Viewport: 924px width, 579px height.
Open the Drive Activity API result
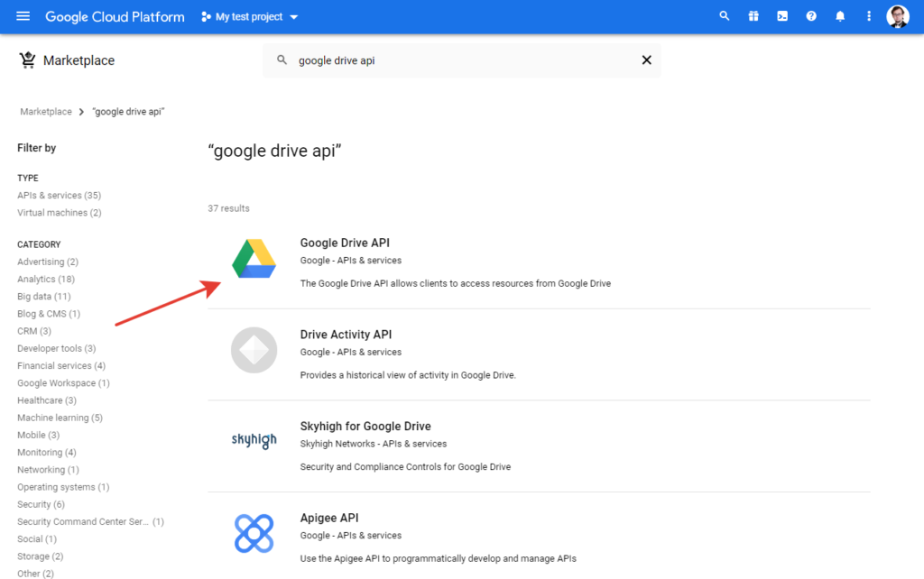click(x=346, y=335)
